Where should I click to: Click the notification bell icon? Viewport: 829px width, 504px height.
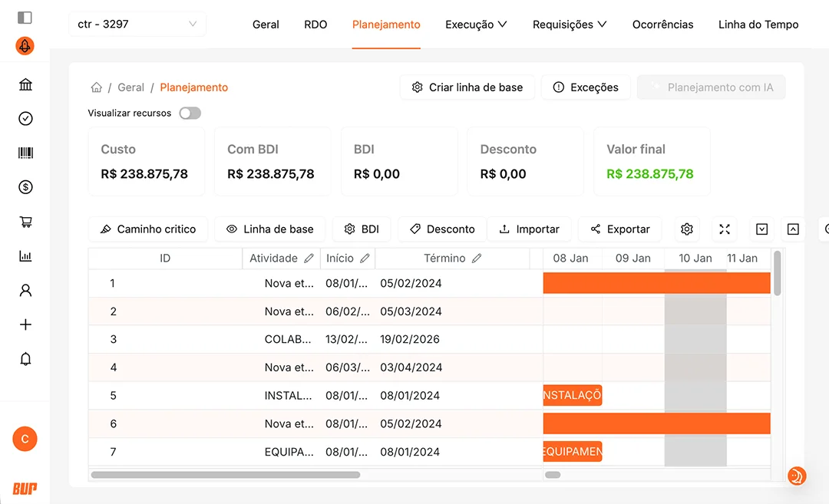click(25, 359)
